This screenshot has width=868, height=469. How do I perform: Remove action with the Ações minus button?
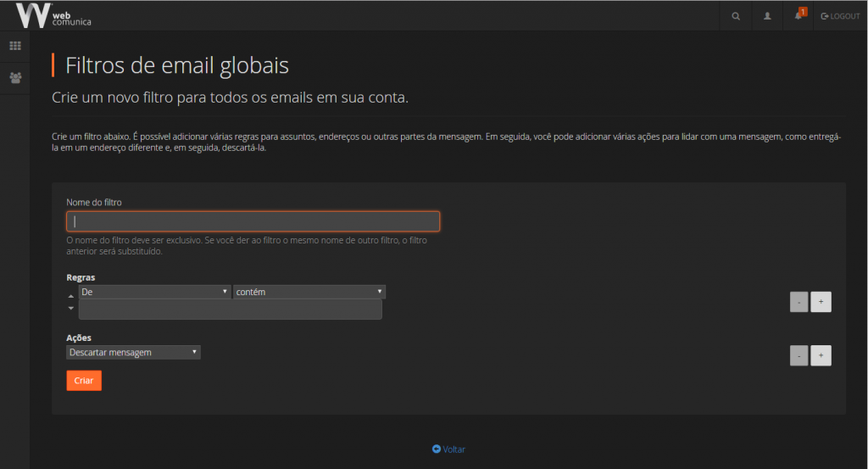pos(798,356)
